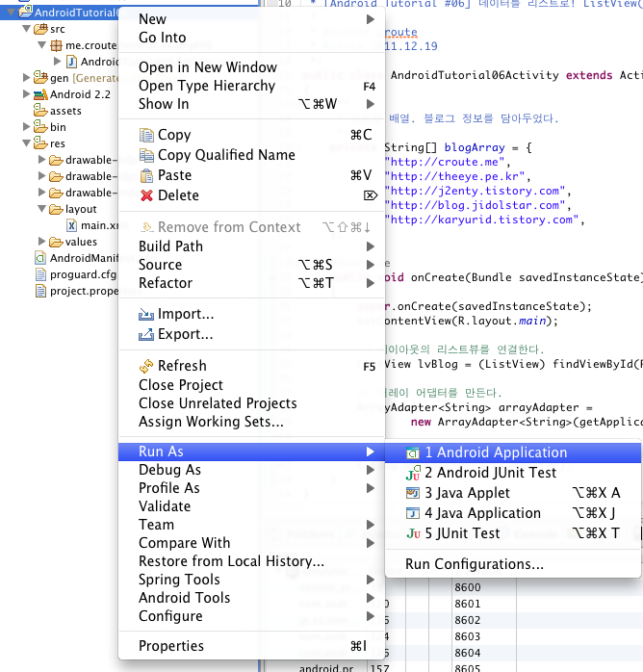Click the src package folder icon

tap(40, 29)
